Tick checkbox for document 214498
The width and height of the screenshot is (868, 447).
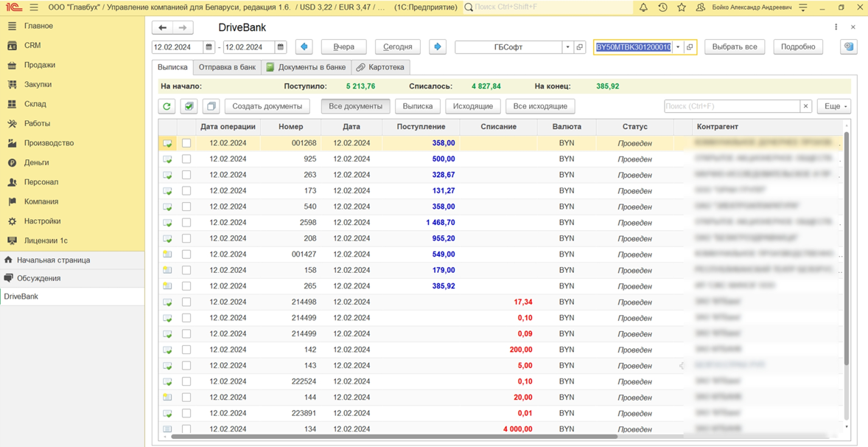click(186, 302)
